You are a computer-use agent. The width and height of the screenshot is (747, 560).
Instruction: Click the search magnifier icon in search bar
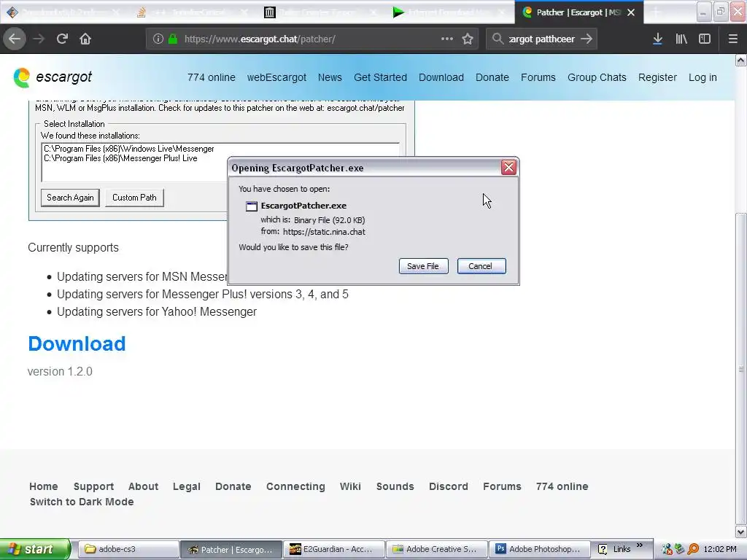point(498,39)
